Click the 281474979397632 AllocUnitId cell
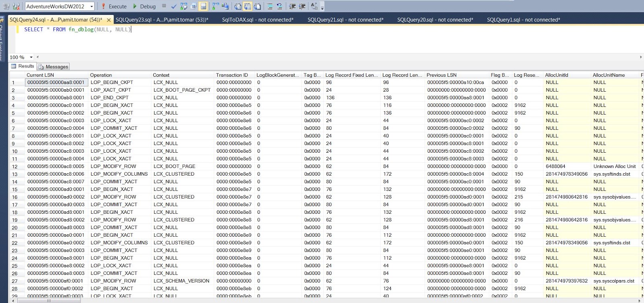This screenshot has width=644, height=303. tap(567, 281)
